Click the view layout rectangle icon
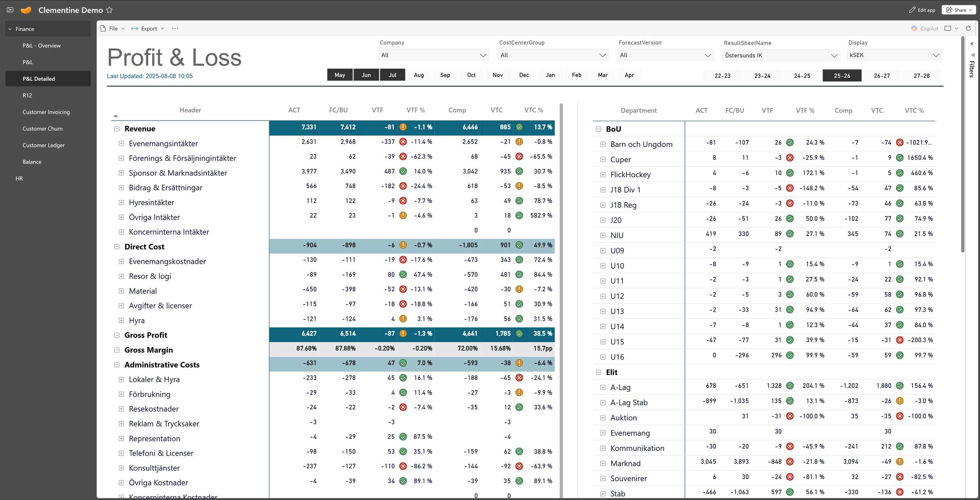The image size is (980, 500). pyautogui.click(x=948, y=28)
